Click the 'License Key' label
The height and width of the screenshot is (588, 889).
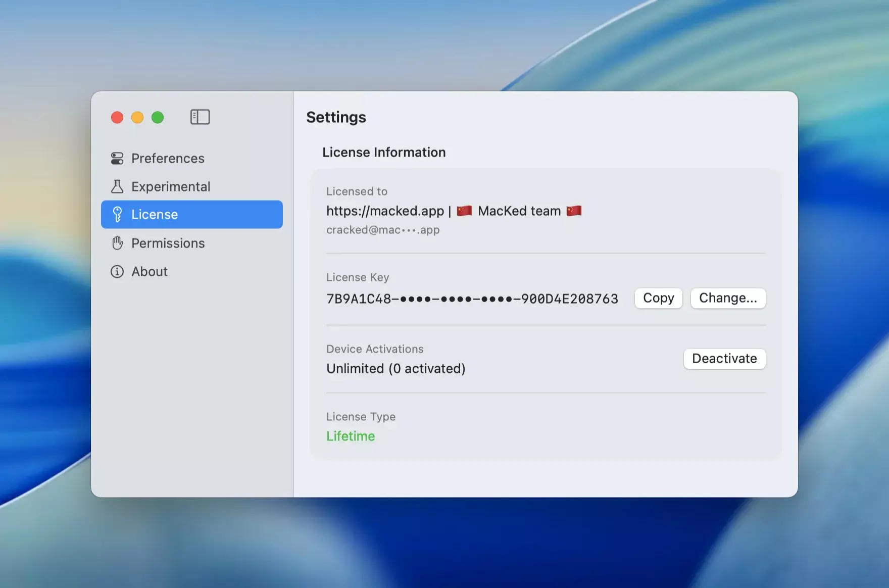pos(358,277)
